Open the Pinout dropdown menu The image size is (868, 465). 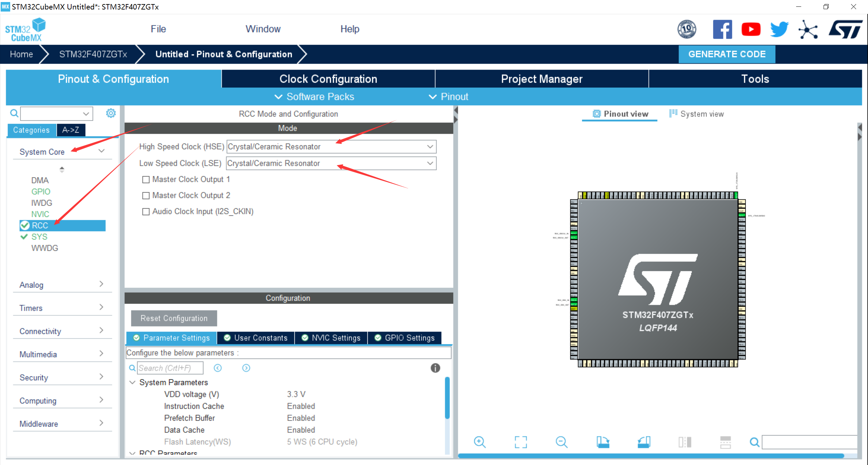449,97
